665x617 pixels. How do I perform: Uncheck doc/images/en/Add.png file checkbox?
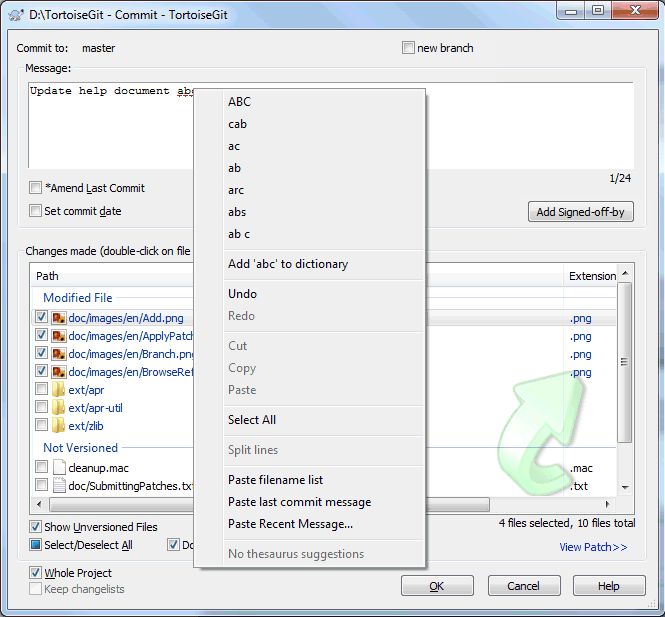click(41, 317)
